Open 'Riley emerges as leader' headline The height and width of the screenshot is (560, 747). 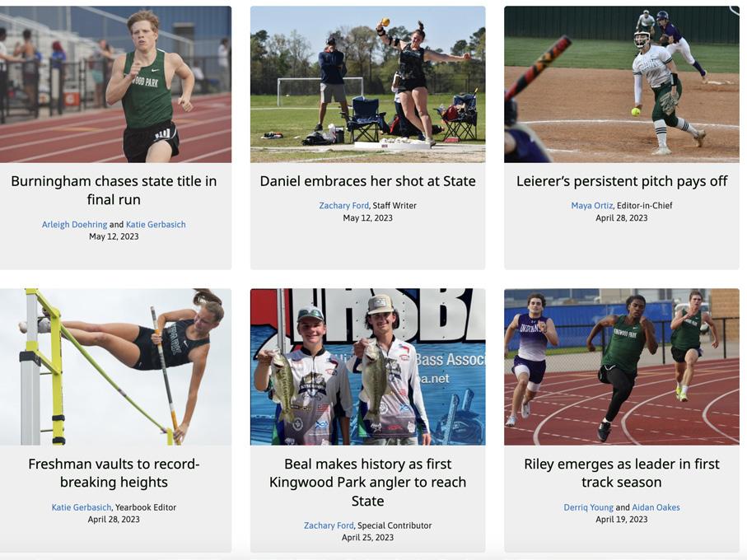(x=622, y=473)
